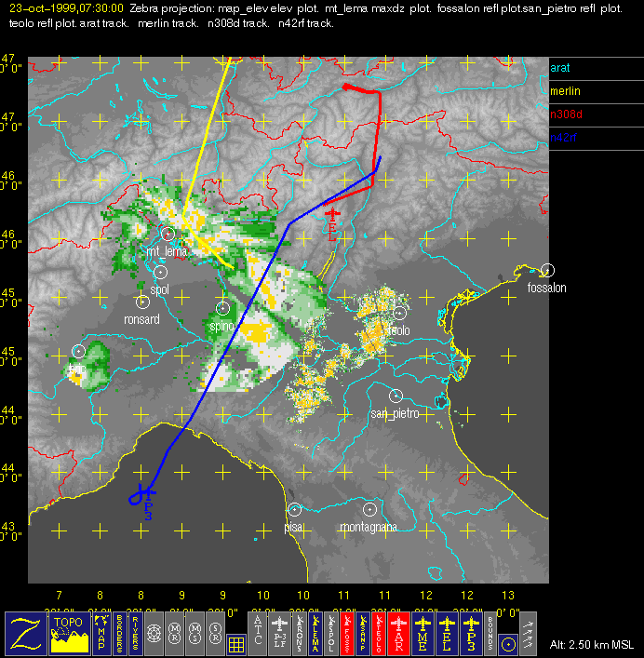Click the radar composite wheel icon

154,633
